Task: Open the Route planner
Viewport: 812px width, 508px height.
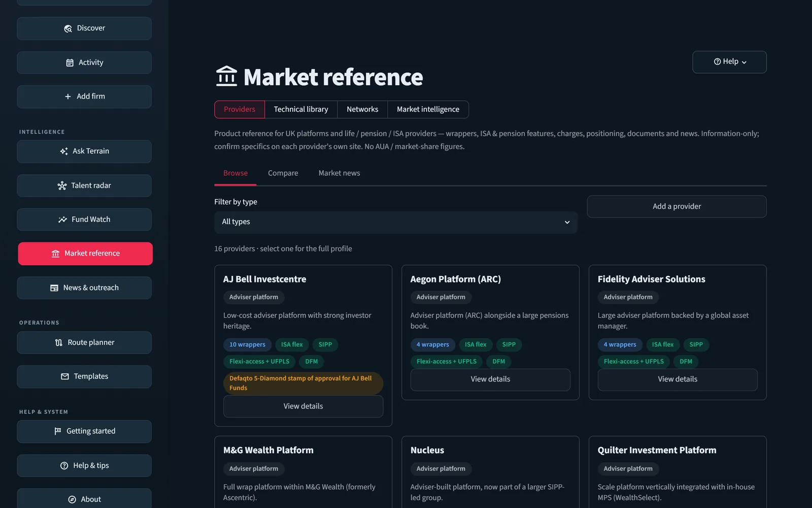Action: click(x=84, y=343)
